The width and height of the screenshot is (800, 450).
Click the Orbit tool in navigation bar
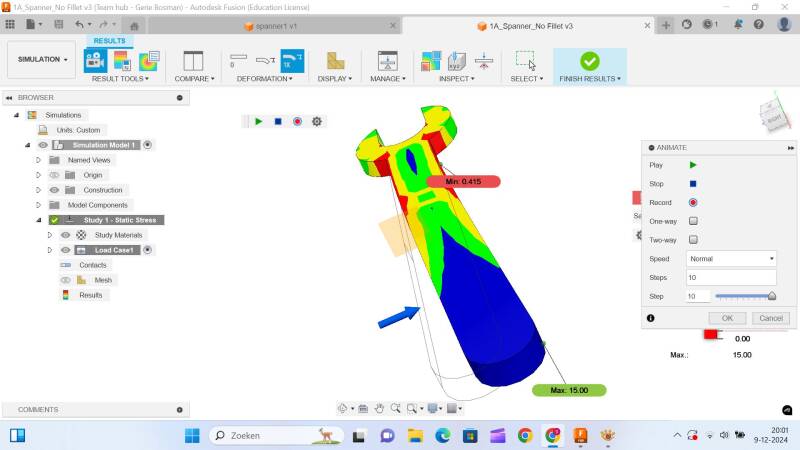tap(343, 409)
